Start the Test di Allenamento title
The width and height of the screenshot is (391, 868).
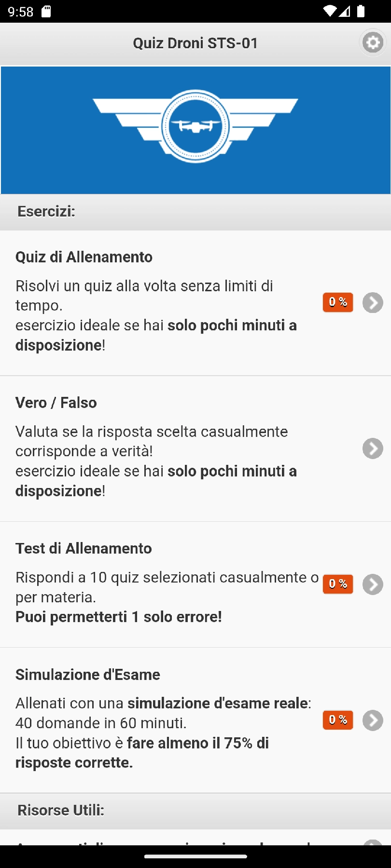point(84,548)
